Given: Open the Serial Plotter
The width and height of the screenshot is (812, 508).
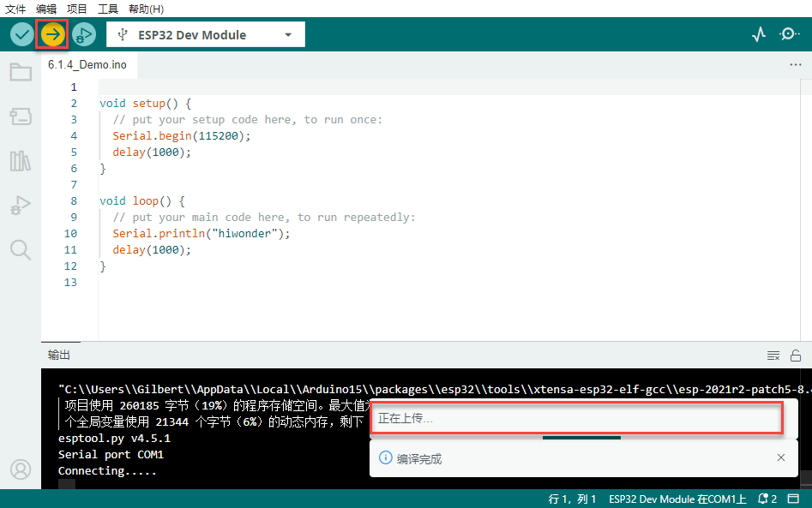Looking at the screenshot, I should click(758, 35).
